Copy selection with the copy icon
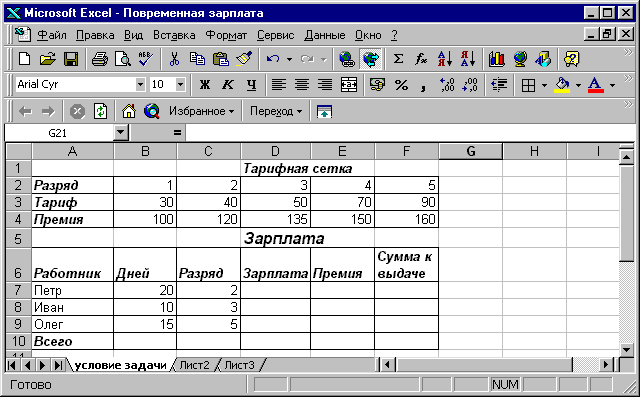This screenshot has height=397, width=640. tap(198, 59)
